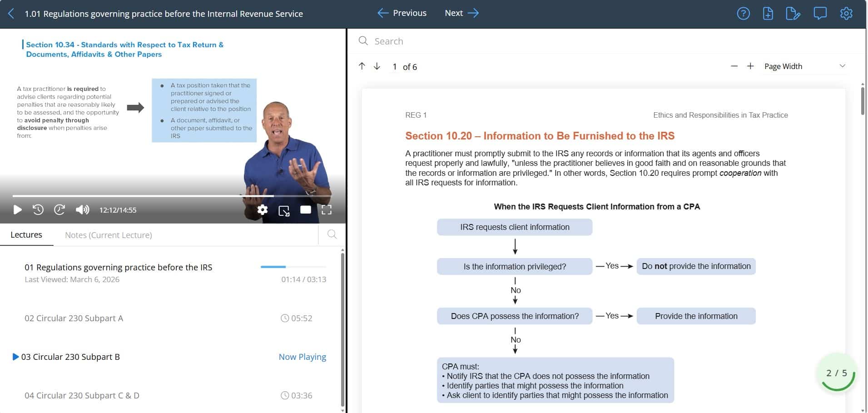Toggle theater mode on video
Viewport: 868px width, 413px height.
(306, 209)
